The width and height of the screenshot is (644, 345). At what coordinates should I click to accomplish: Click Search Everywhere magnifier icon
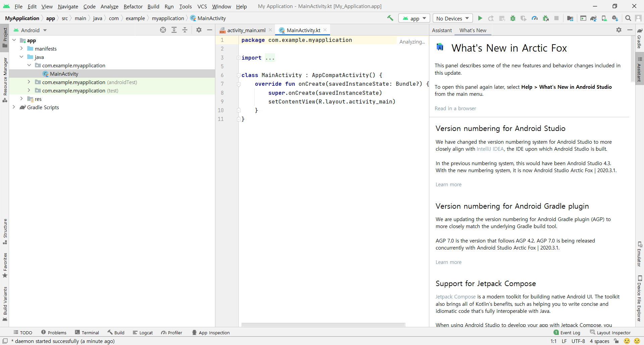click(x=628, y=18)
